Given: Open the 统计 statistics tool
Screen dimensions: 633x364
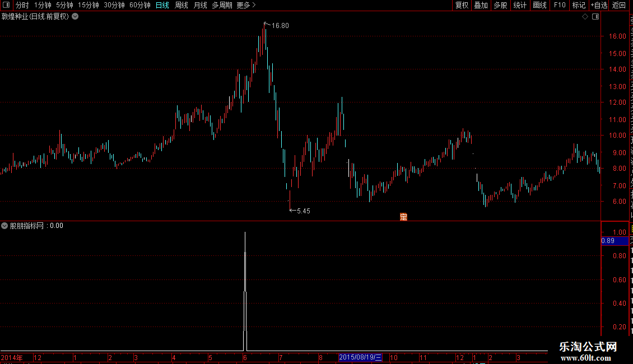Looking at the screenshot, I should coord(519,5).
